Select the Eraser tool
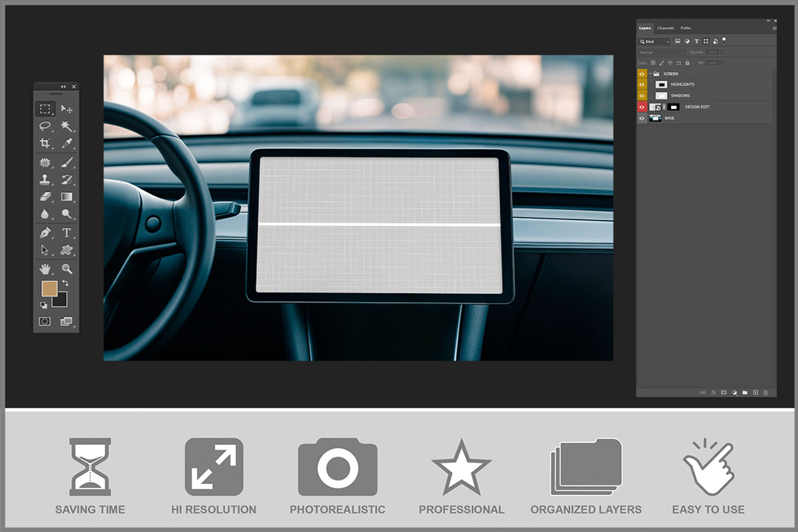Screen dimensions: 798x532 point(45,196)
